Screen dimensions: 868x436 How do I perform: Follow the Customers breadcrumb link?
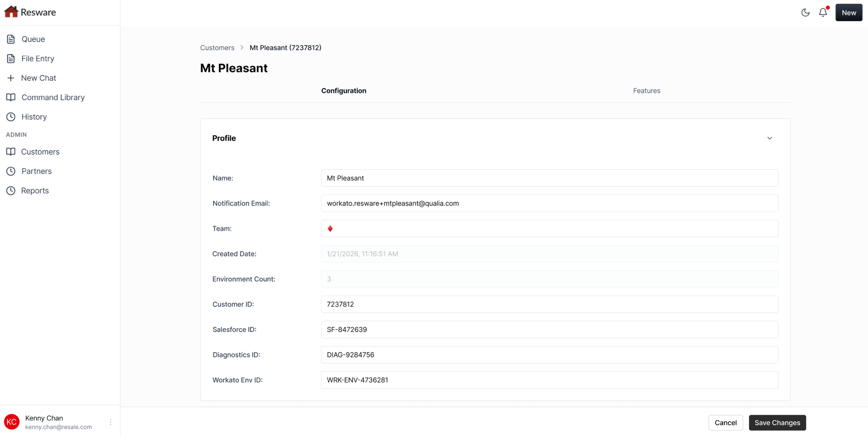click(x=217, y=48)
